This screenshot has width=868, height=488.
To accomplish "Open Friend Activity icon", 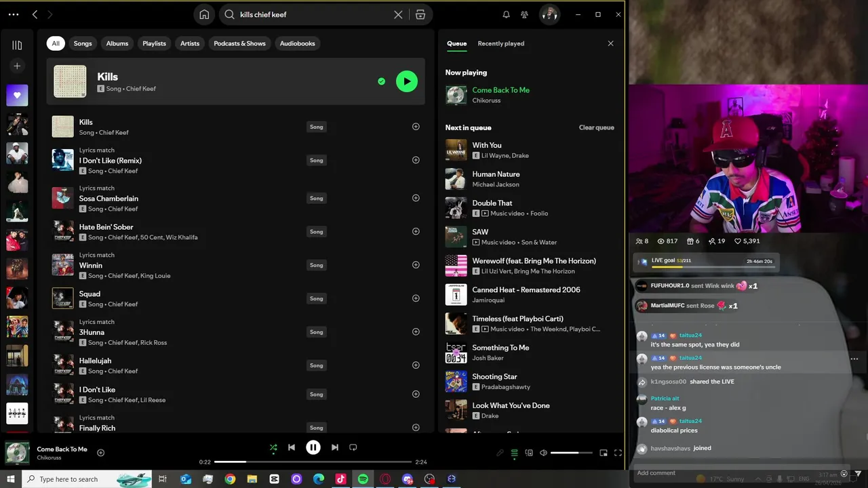I will click(524, 14).
